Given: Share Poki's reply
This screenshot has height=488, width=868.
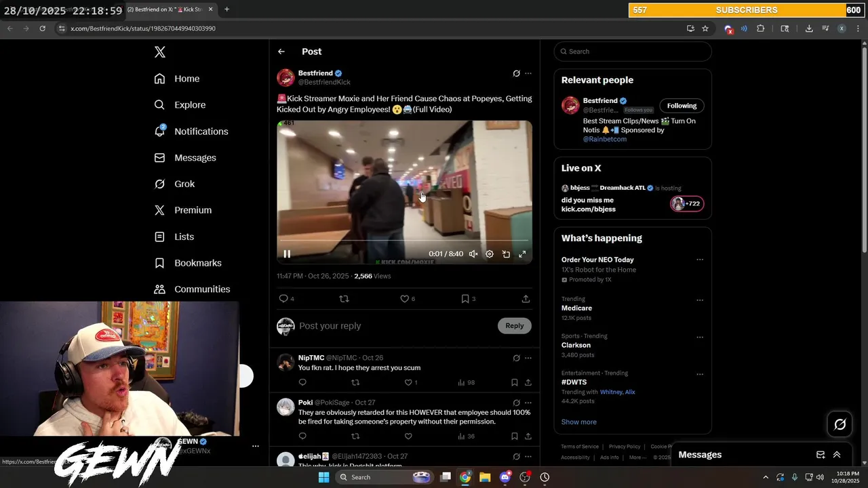Looking at the screenshot, I should pyautogui.click(x=528, y=436).
